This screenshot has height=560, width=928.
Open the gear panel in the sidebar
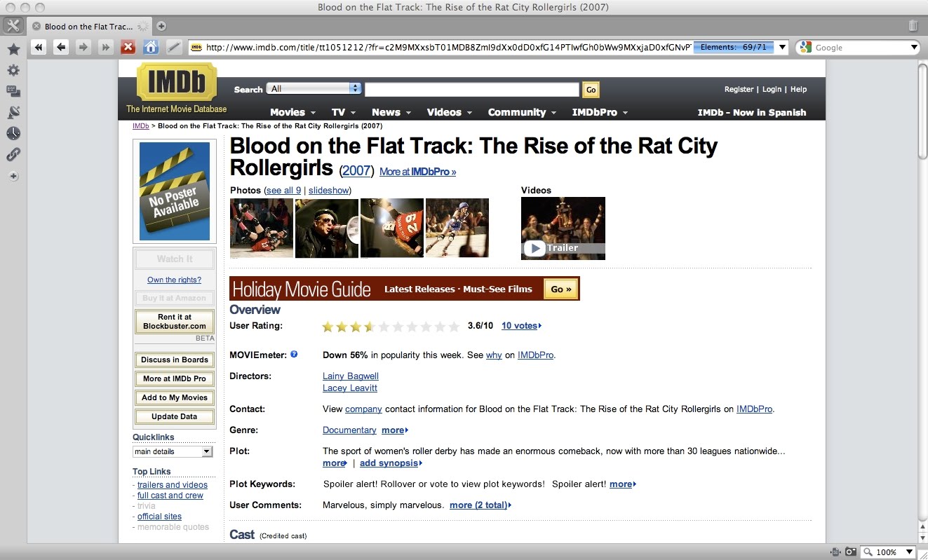[x=13, y=70]
